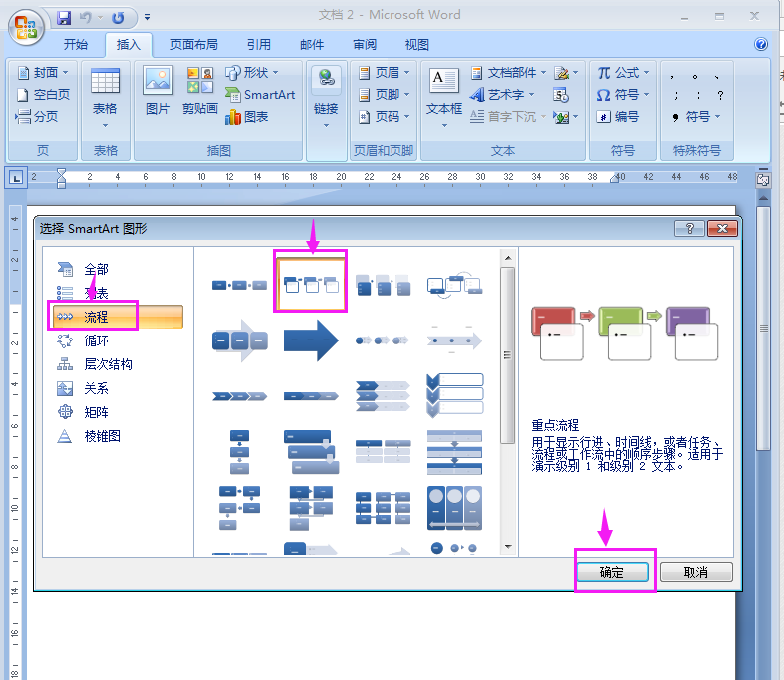Click the tab selector on the ruler
Viewport: 784px width, 680px height.
click(16, 177)
